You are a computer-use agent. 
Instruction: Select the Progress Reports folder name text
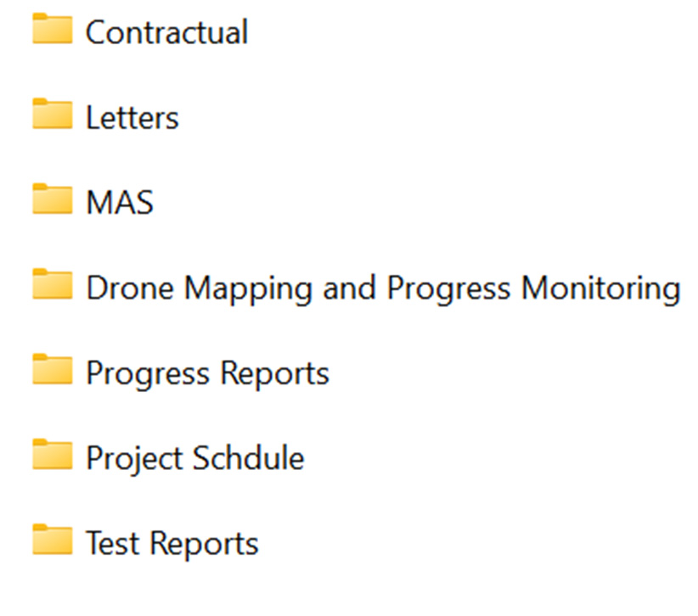207,373
